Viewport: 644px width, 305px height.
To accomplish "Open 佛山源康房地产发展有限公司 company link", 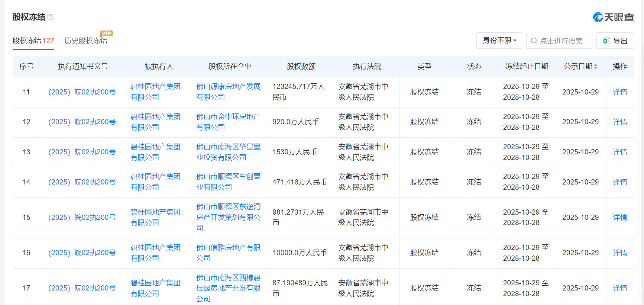I will (x=229, y=92).
